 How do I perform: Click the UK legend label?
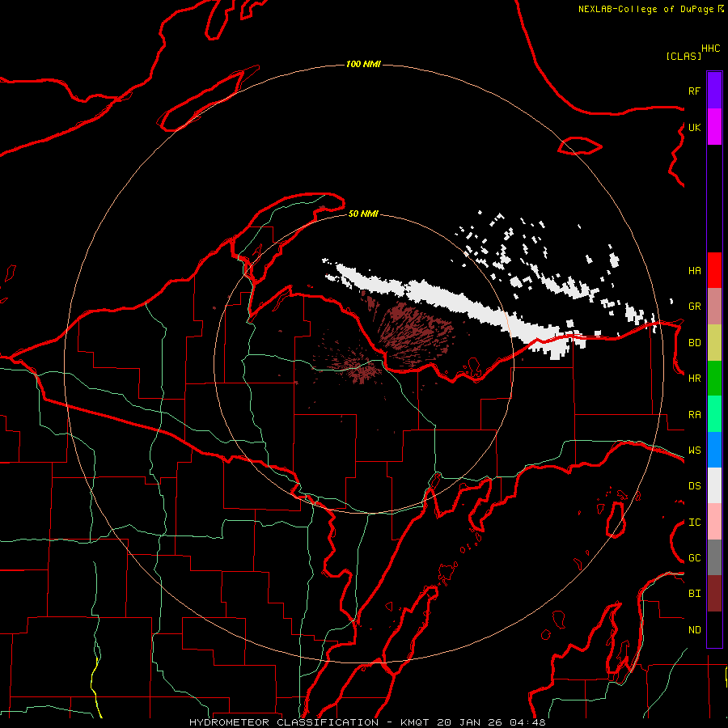pyautogui.click(x=694, y=127)
